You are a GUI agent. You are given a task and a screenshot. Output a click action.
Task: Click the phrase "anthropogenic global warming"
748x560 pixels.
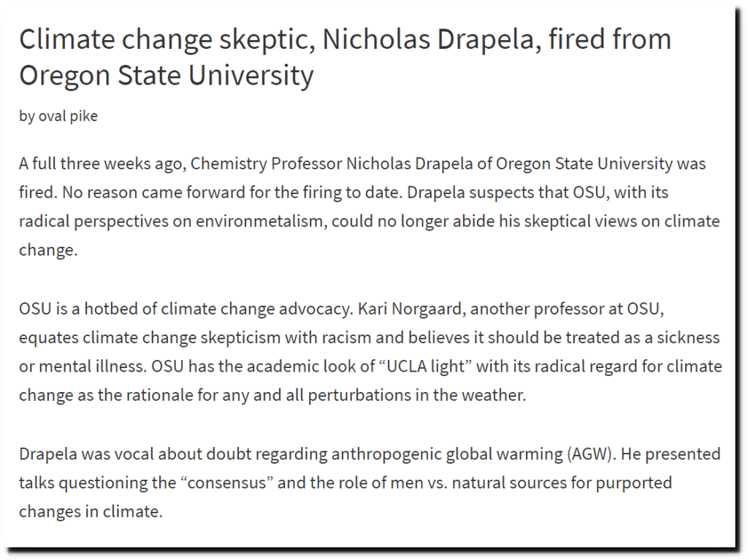[447, 454]
